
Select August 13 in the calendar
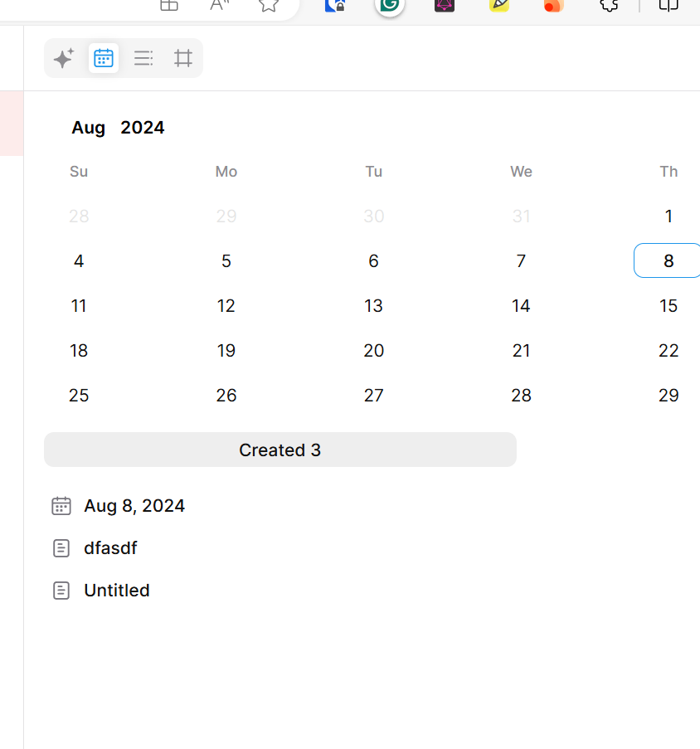pyautogui.click(x=373, y=306)
